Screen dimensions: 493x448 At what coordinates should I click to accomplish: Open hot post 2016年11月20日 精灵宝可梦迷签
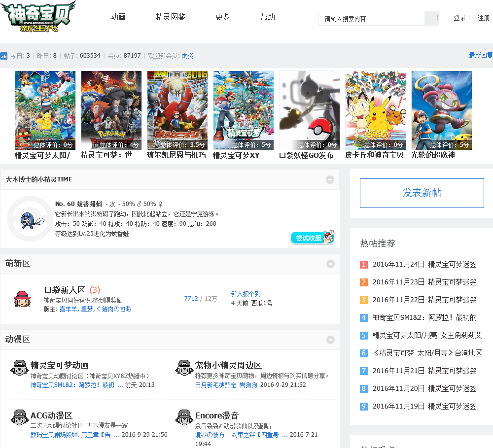point(424,388)
